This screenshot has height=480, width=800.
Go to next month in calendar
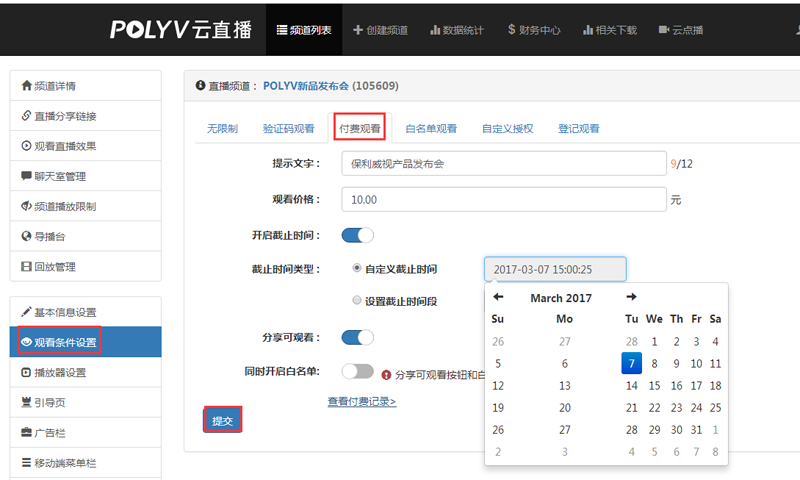tap(631, 297)
